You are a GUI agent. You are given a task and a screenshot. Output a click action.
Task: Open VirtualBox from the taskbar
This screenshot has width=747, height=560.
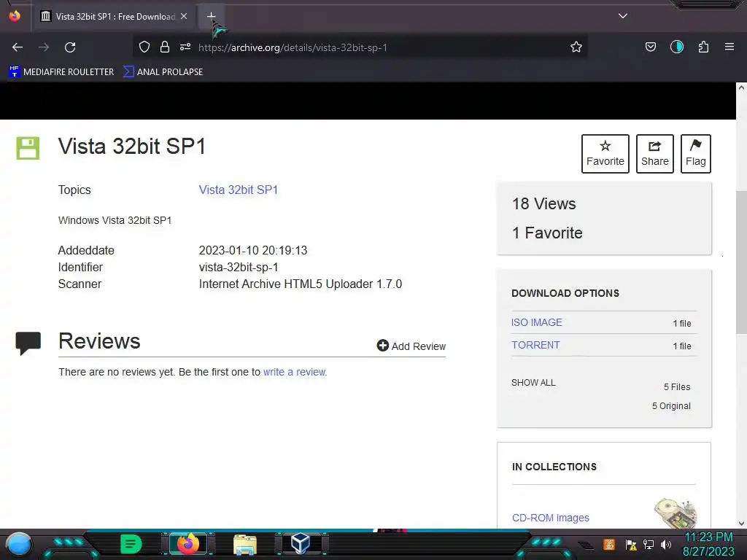[300, 544]
